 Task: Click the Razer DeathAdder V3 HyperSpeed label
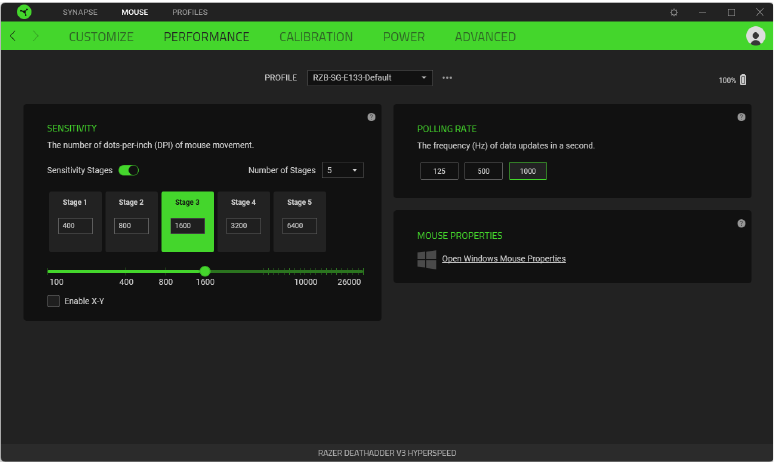click(x=387, y=453)
